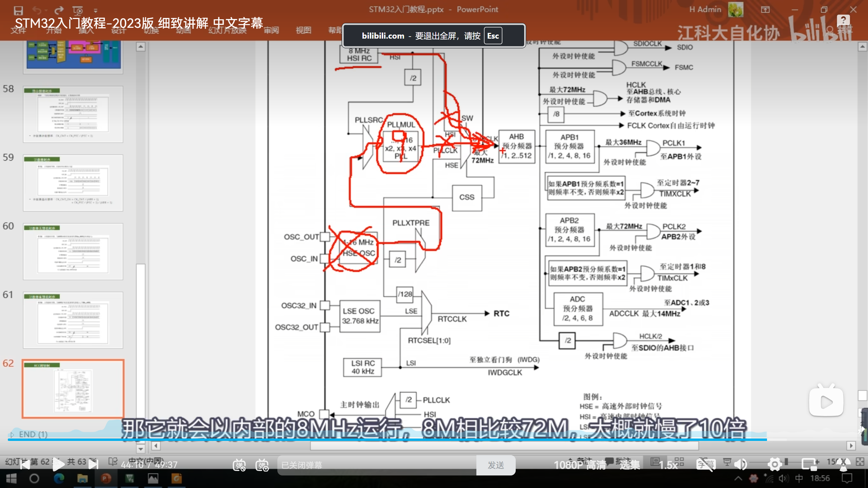
Task: Open the 选集 episode list
Action: pyautogui.click(x=630, y=465)
